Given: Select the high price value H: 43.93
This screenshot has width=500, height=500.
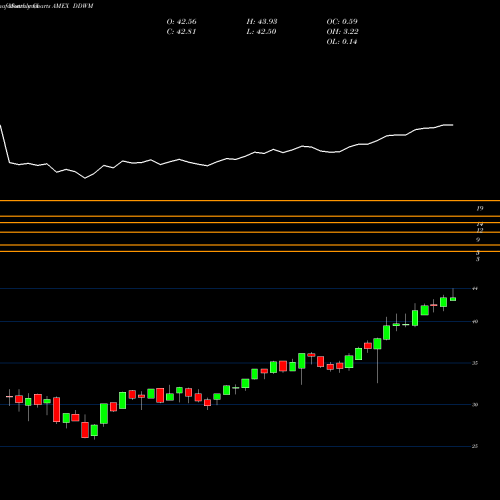Looking at the screenshot, I should 262,22.
